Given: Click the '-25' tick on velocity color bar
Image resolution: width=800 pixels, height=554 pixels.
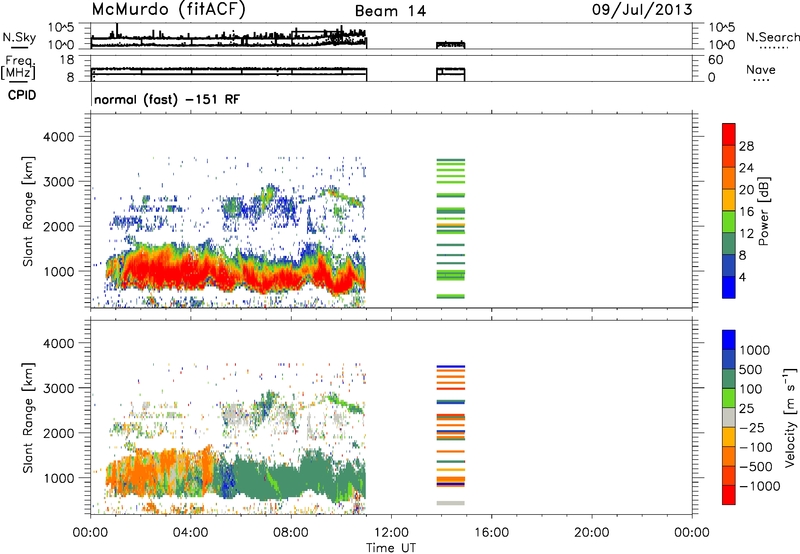Looking at the screenshot, I should point(752,428).
